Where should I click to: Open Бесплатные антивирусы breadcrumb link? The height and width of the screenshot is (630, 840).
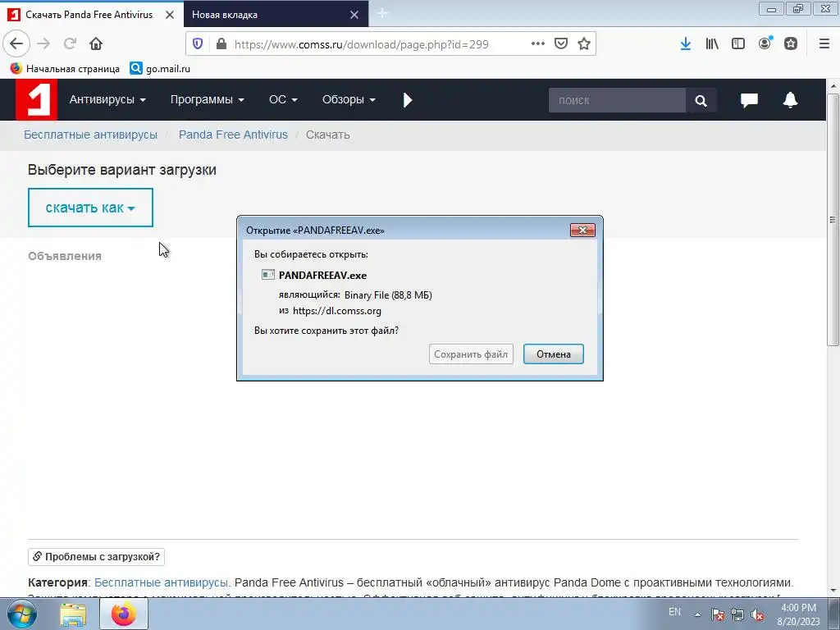click(90, 135)
